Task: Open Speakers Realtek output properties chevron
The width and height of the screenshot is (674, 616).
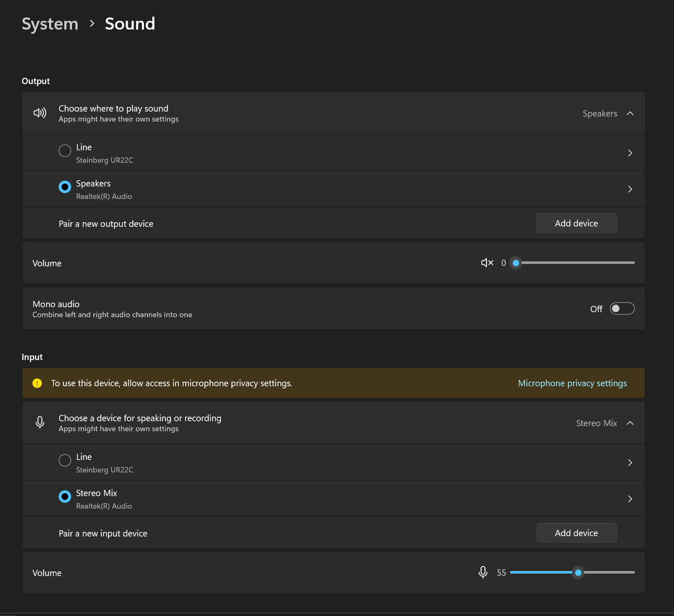Action: tap(630, 189)
